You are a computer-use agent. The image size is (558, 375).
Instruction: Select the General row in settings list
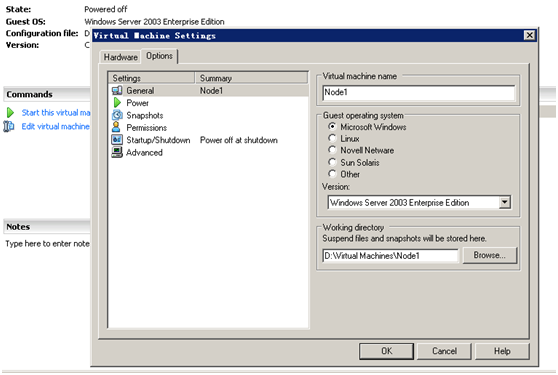coord(208,91)
